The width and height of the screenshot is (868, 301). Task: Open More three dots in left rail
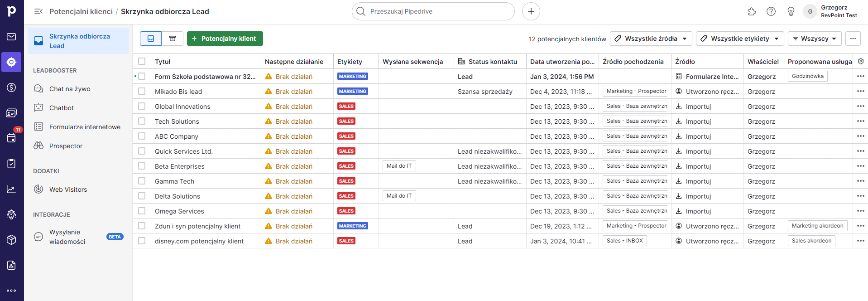(x=11, y=291)
